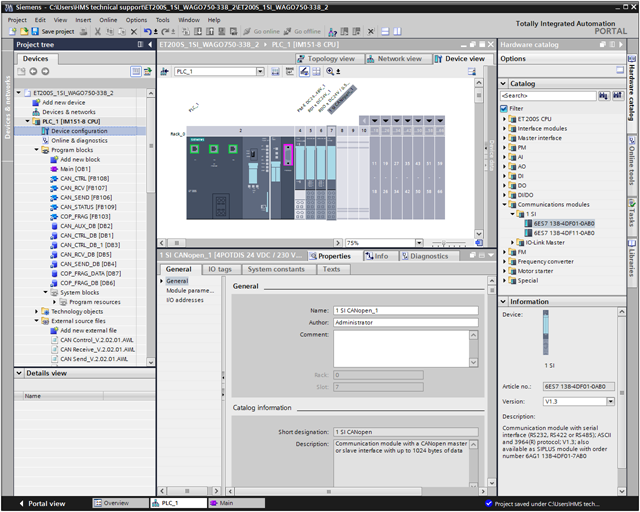The image size is (640, 512).
Task: Expand Program resources node
Action: coord(54,302)
